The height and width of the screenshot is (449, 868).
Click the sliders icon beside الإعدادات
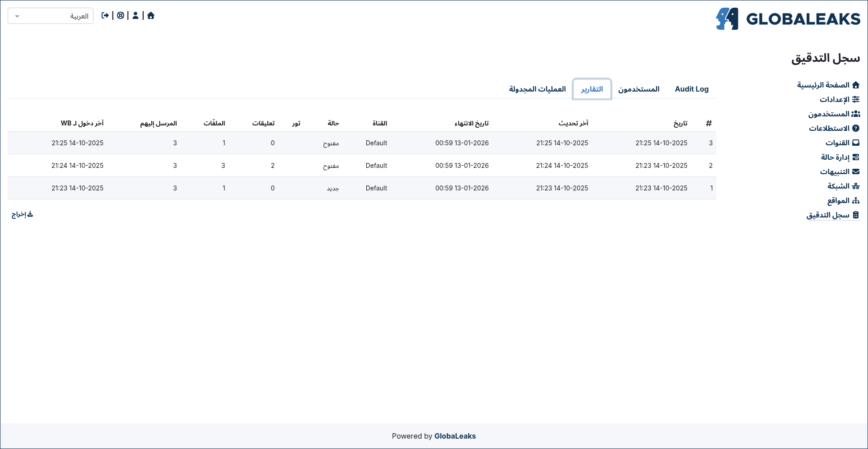pyautogui.click(x=856, y=99)
